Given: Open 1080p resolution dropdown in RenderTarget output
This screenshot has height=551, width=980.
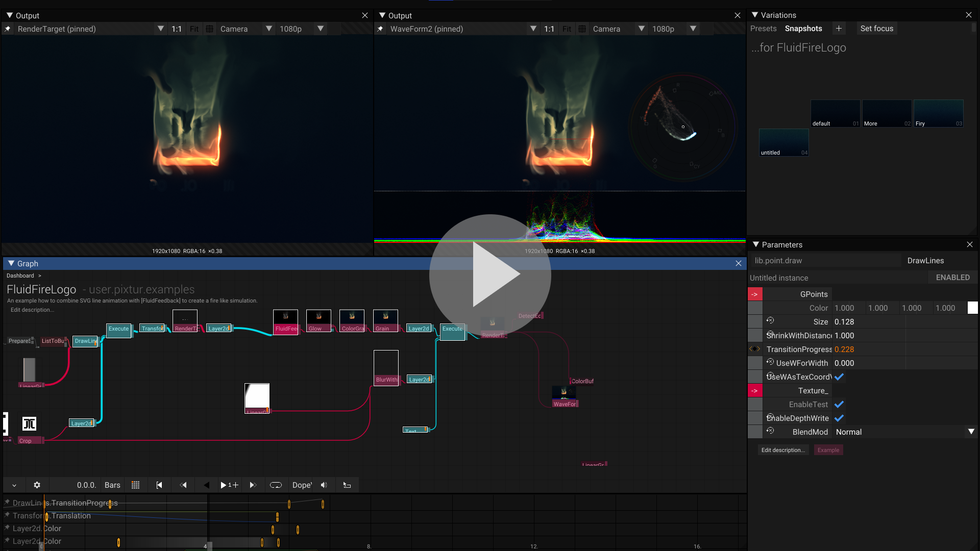Looking at the screenshot, I should [x=301, y=29].
